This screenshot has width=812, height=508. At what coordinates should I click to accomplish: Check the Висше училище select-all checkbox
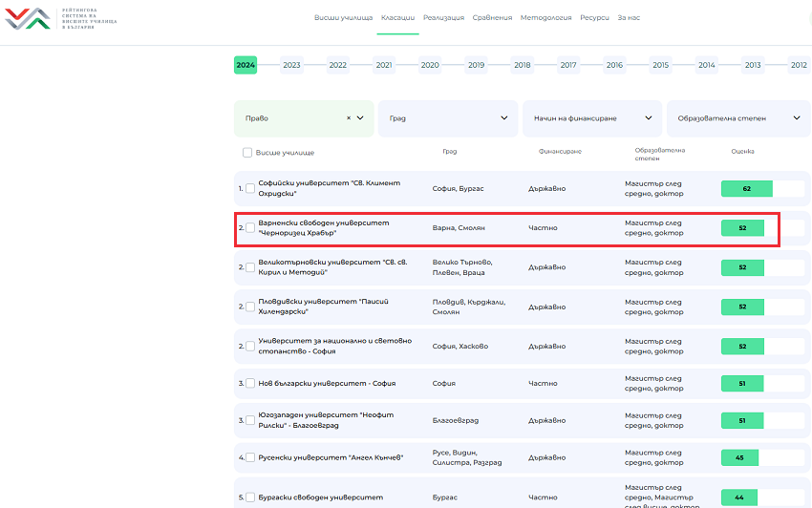(x=247, y=152)
